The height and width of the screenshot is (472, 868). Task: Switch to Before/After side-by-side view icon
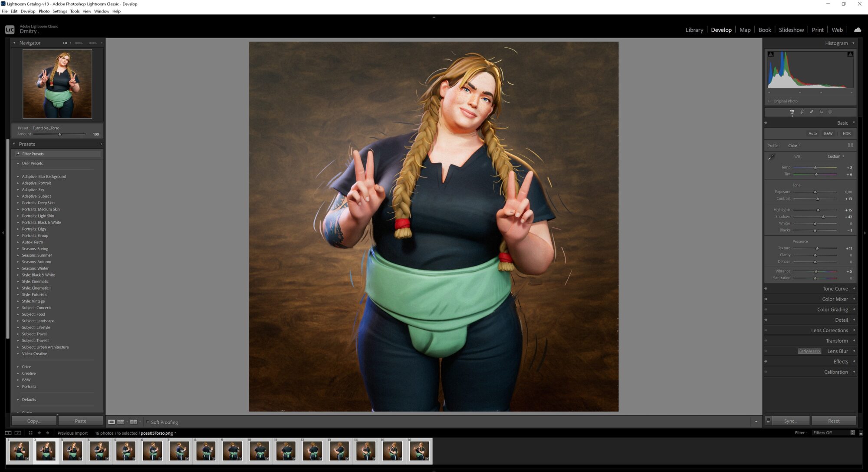point(121,422)
